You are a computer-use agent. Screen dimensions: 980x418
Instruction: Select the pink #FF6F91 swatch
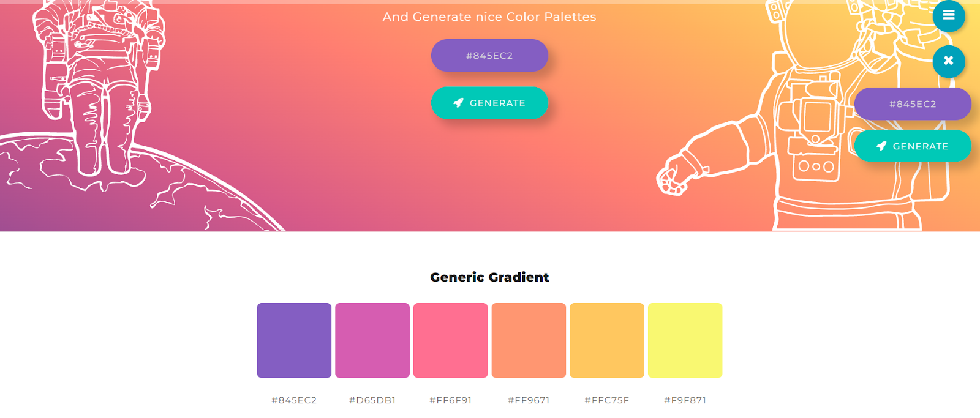(x=451, y=340)
